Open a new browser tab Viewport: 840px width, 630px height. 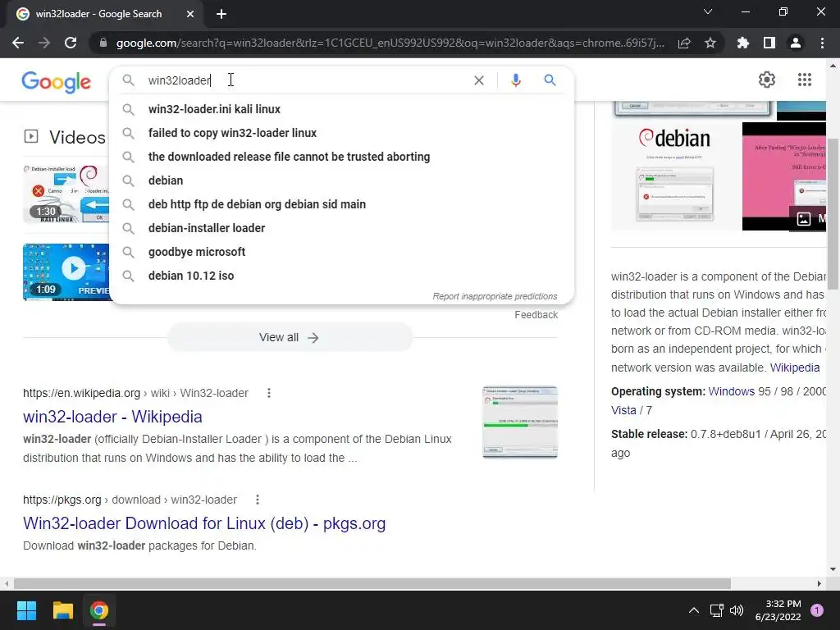tap(221, 14)
